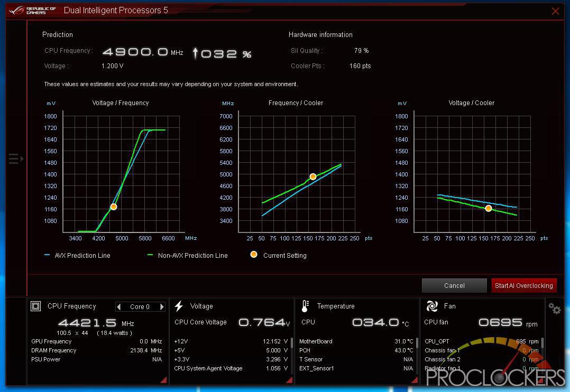This screenshot has width=570, height=392.
Task: Click the 'Chassis fan 1' row label
Action: click(443, 350)
